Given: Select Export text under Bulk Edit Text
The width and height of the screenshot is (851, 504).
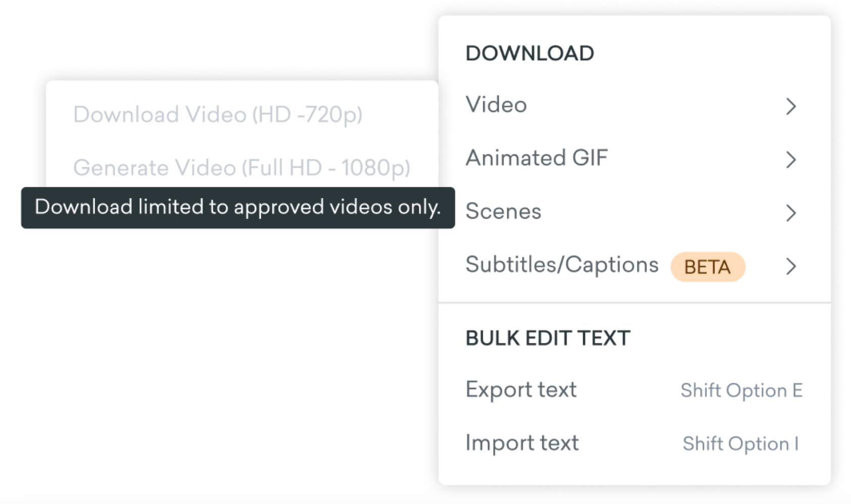Looking at the screenshot, I should (x=521, y=389).
